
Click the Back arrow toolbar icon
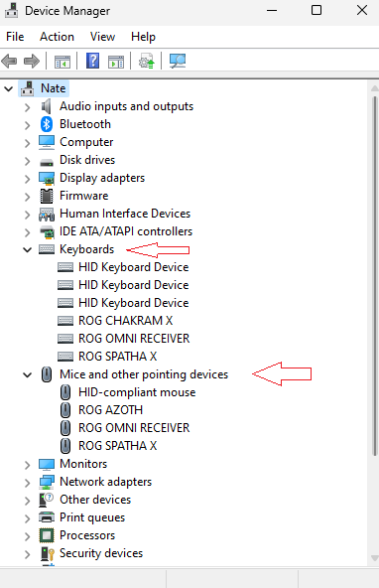[x=9, y=61]
